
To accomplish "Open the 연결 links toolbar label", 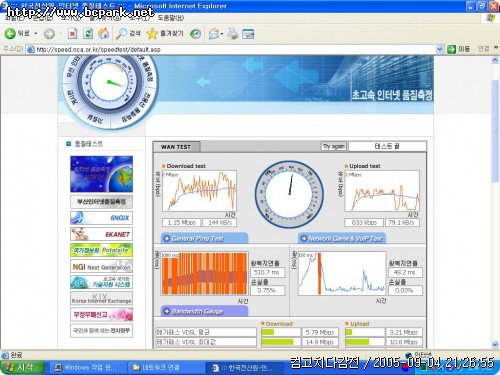I will coord(483,49).
